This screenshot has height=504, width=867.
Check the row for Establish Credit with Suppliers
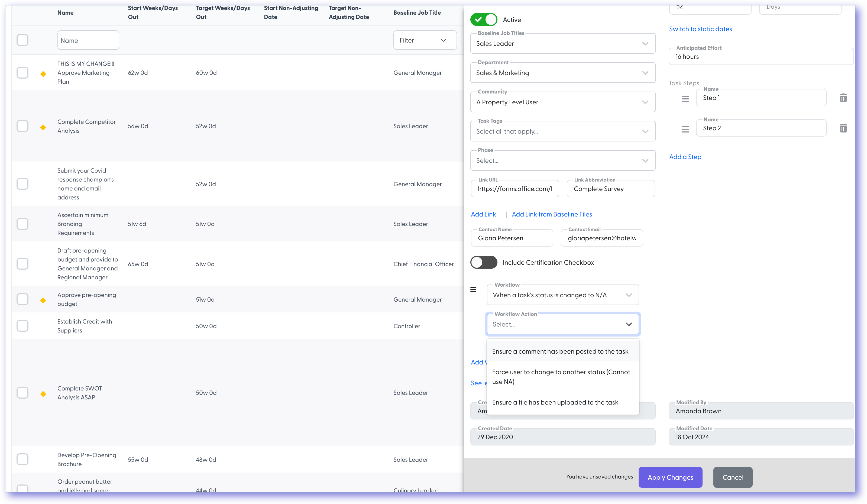(22, 325)
